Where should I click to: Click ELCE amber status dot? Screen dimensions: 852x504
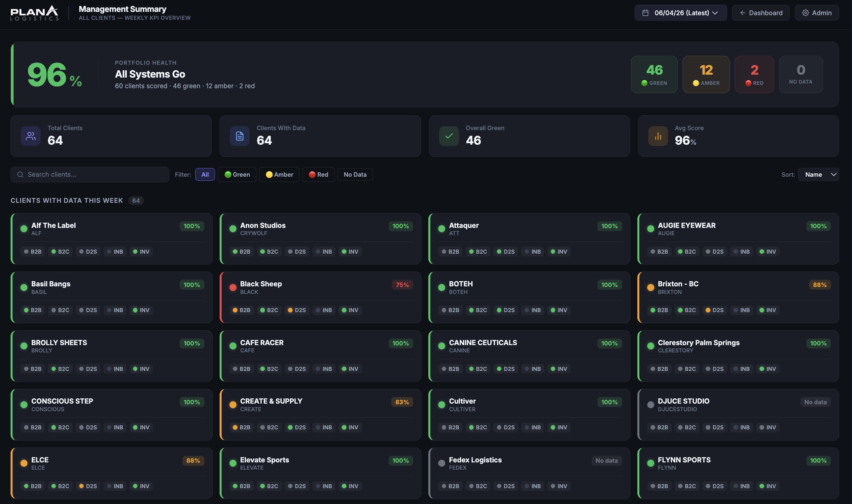[24, 463]
